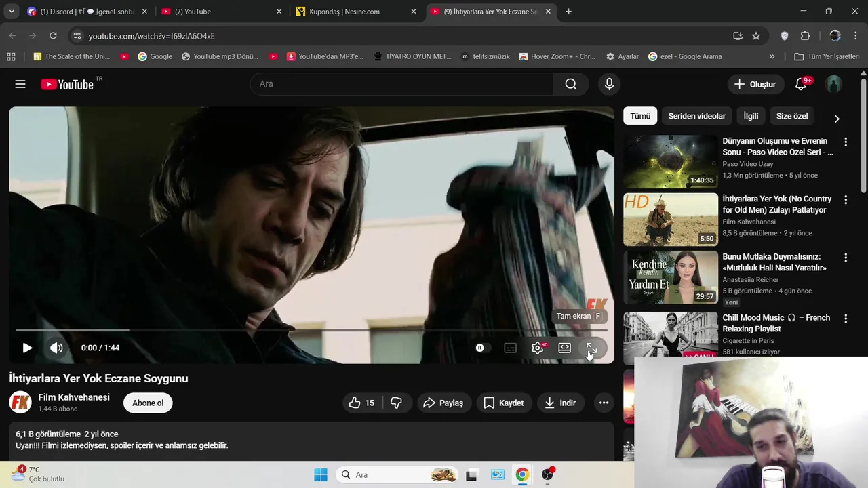868x488 pixels.
Task: Open the YouTube hamburger guide menu
Action: click(20, 84)
